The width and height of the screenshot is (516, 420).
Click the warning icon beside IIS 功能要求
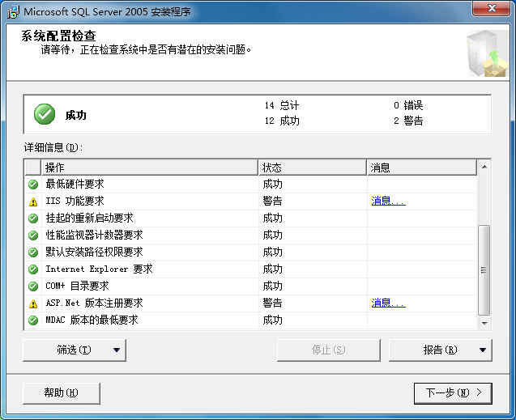(33, 202)
